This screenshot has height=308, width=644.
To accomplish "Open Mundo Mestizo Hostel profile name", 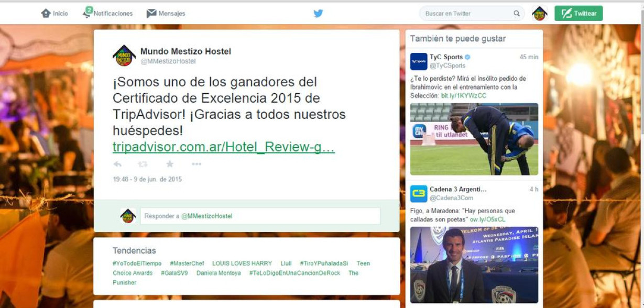I will (x=185, y=51).
